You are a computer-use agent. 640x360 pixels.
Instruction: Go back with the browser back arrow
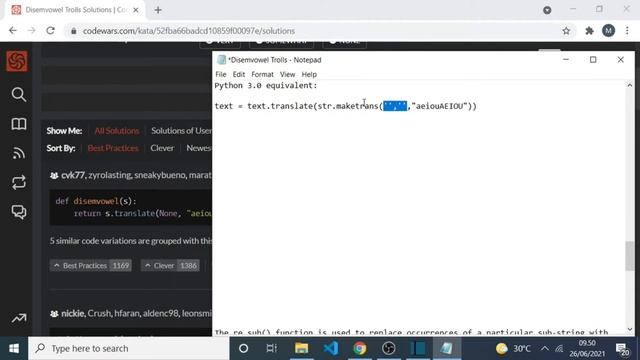13,31
